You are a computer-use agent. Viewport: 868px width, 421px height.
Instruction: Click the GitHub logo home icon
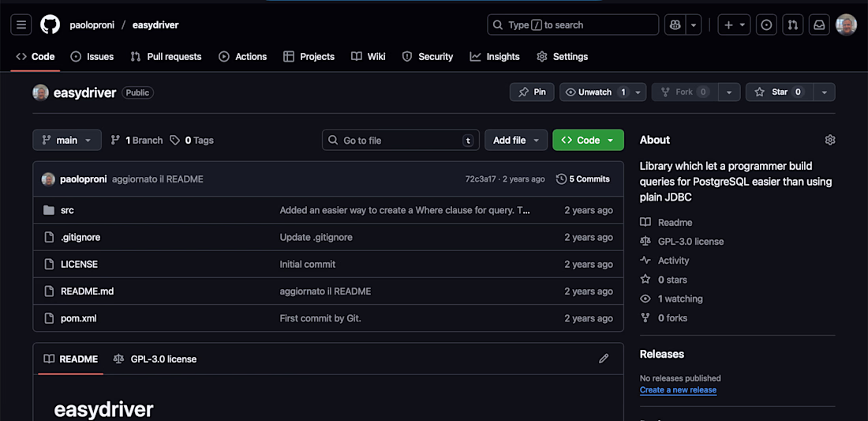50,24
